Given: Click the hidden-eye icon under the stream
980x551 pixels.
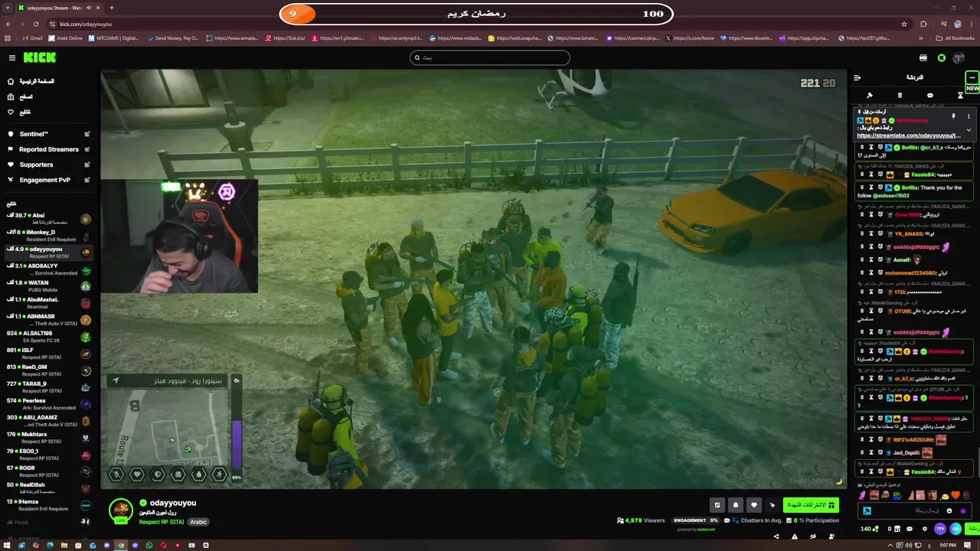Looking at the screenshot, I should click(x=813, y=536).
